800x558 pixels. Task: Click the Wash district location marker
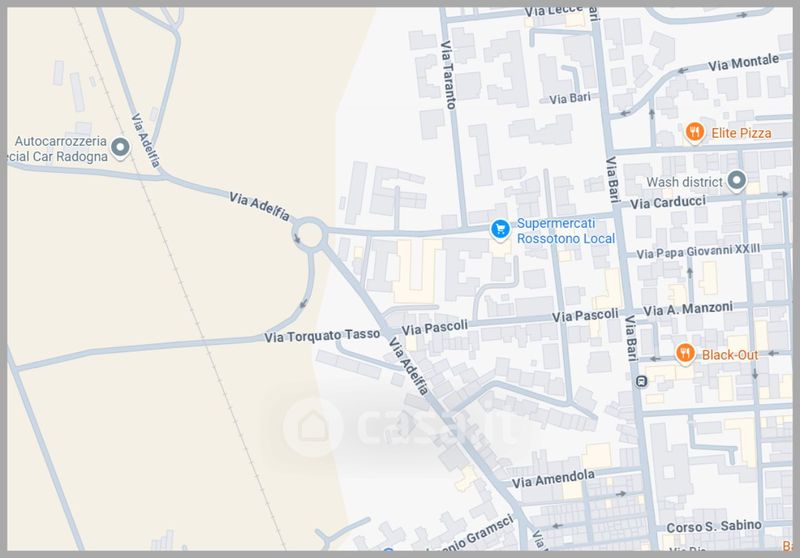click(x=736, y=181)
